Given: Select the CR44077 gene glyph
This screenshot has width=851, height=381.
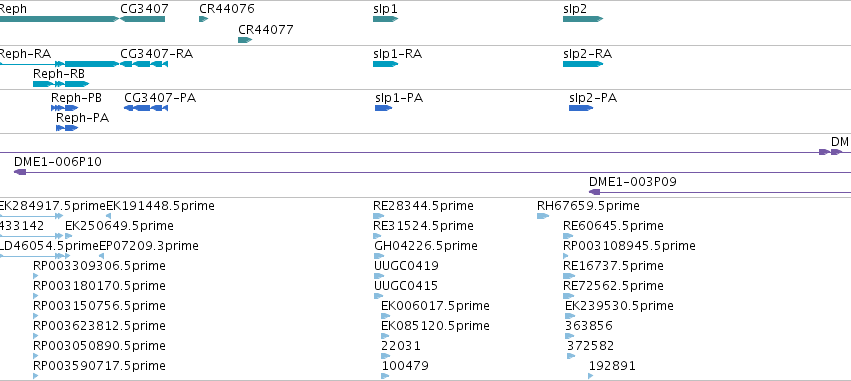Looking at the screenshot, I should point(245,40).
